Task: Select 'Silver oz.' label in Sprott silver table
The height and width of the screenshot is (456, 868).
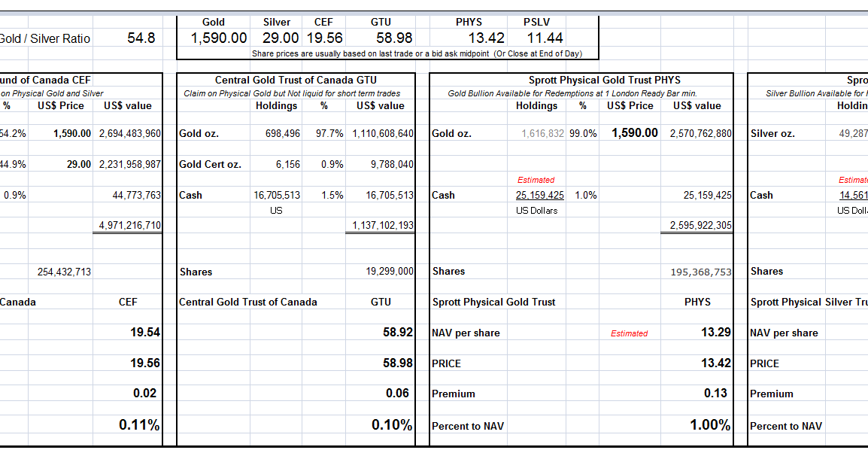Action: (x=772, y=133)
